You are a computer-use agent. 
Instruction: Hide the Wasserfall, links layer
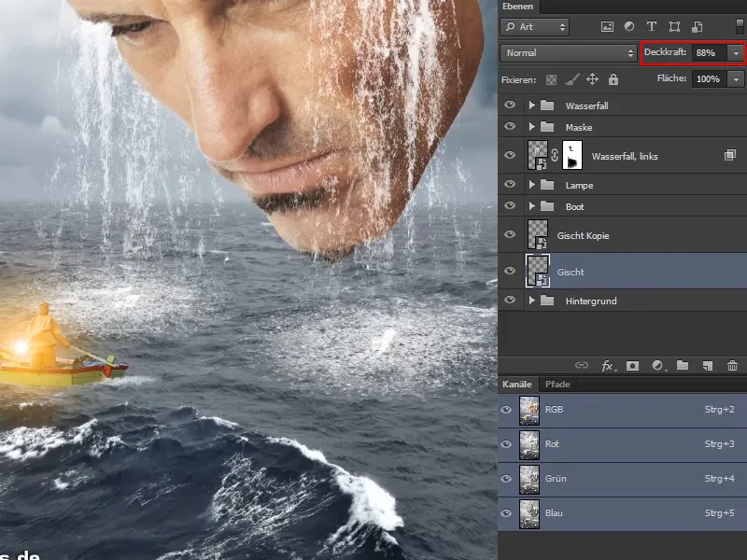point(510,155)
